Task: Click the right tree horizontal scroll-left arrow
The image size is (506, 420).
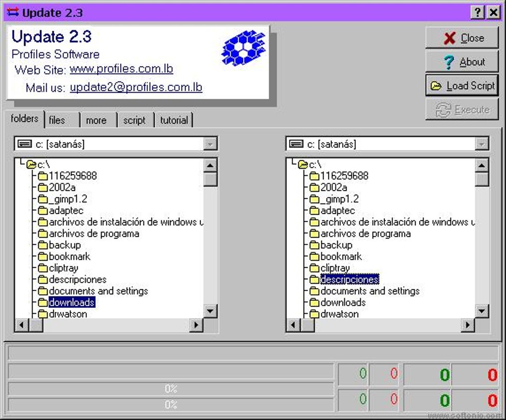Action: tap(293, 325)
